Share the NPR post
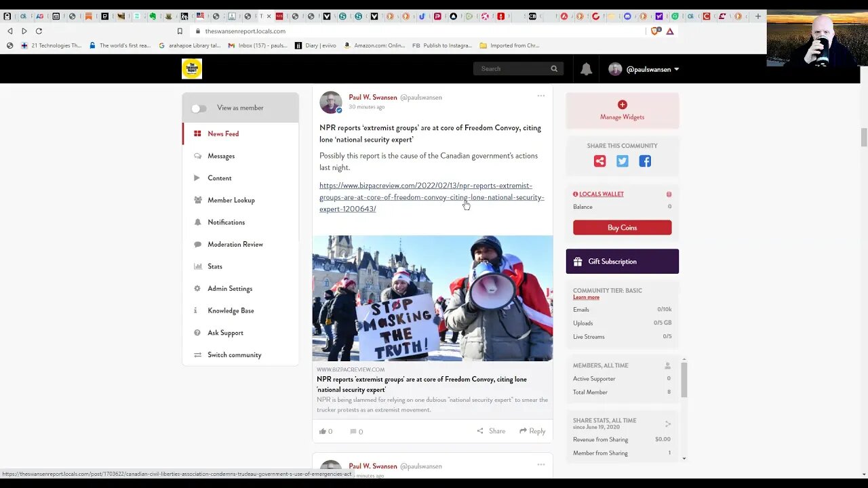The image size is (868, 488). [491, 431]
